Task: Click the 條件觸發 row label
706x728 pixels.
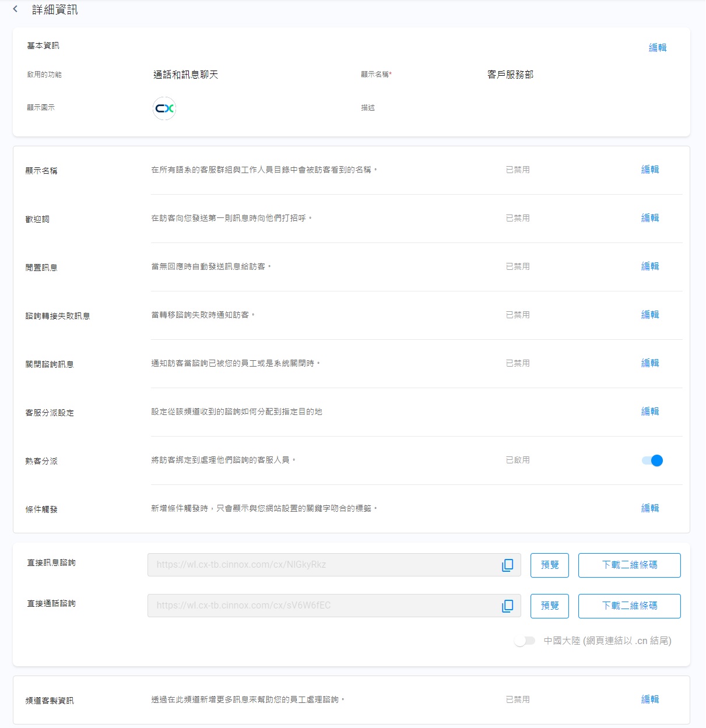Action: tap(41, 509)
